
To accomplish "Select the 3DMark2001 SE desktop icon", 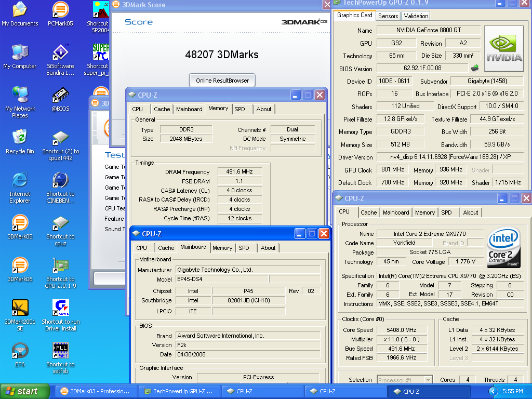I will point(20,315).
